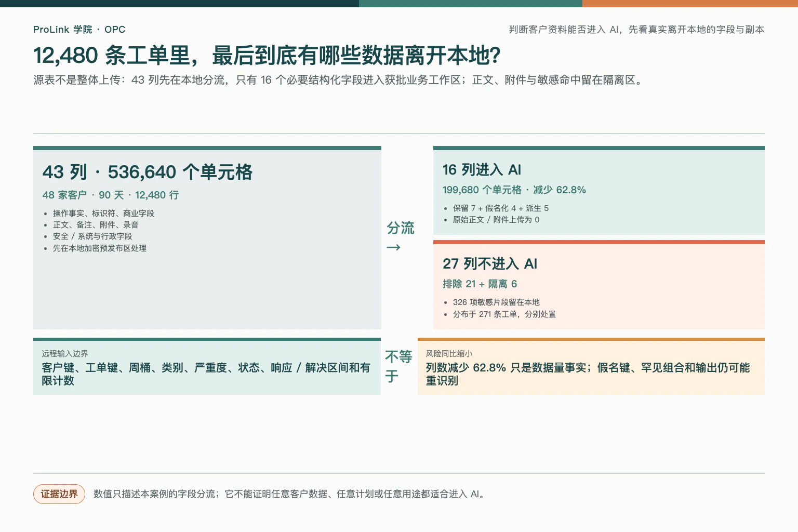Select bullet 326 项敏感片段留在本地
This screenshot has height=532, width=798.
(x=496, y=302)
